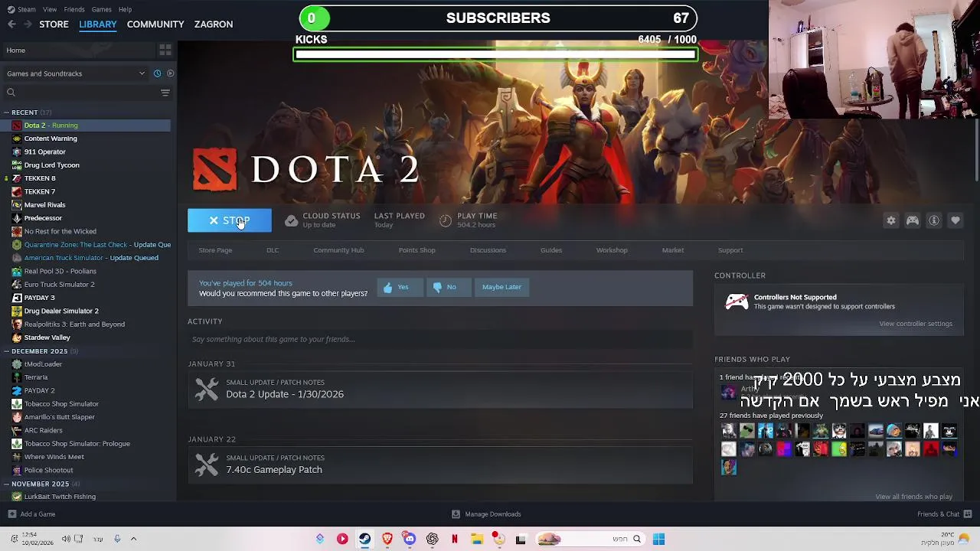Go forward with the right arrow
The width and height of the screenshot is (980, 551).
click(28, 24)
